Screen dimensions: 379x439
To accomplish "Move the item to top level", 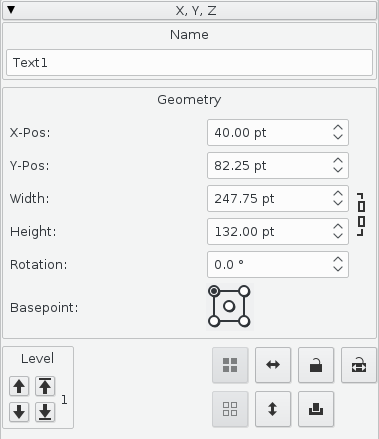I will [45, 386].
